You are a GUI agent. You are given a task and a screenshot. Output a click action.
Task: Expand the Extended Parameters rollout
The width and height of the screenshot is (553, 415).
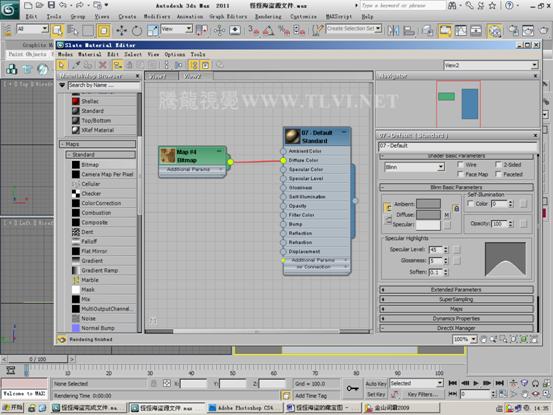pyautogui.click(x=456, y=289)
